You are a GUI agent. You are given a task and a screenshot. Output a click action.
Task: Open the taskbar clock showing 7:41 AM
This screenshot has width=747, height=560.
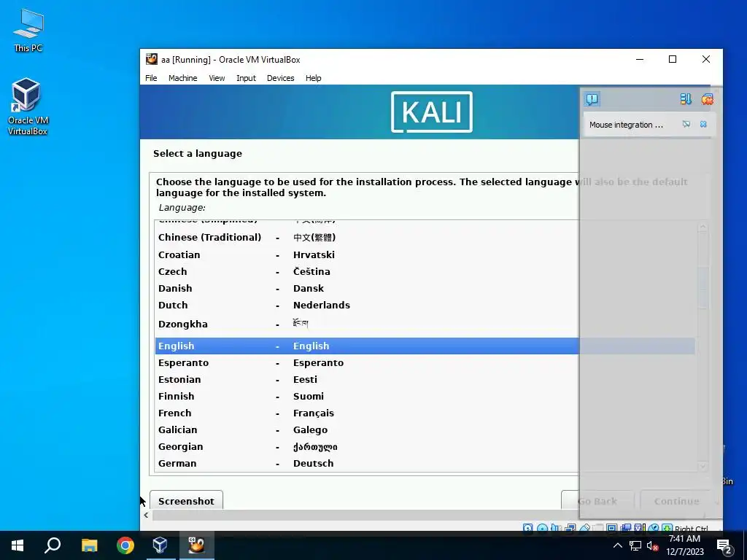(x=684, y=545)
